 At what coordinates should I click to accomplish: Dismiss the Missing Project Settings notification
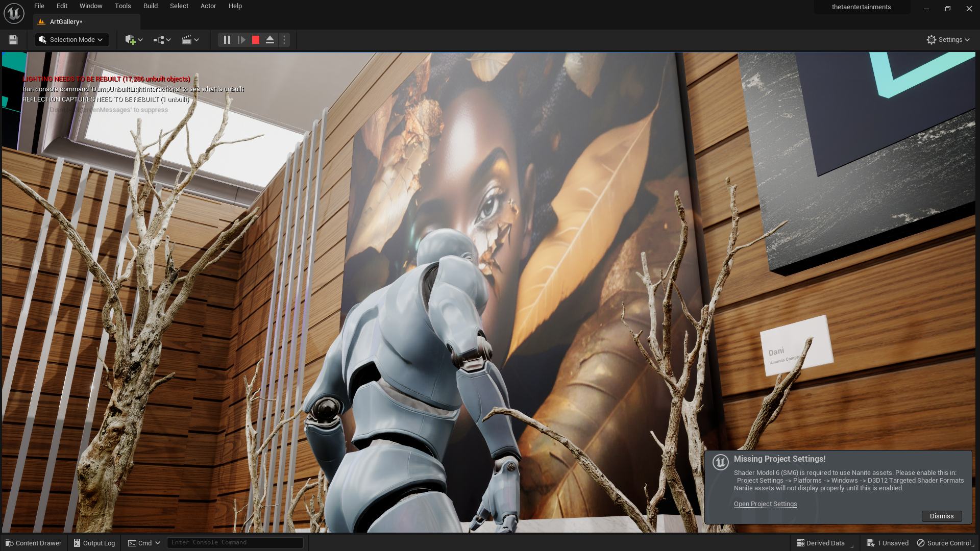tap(941, 516)
